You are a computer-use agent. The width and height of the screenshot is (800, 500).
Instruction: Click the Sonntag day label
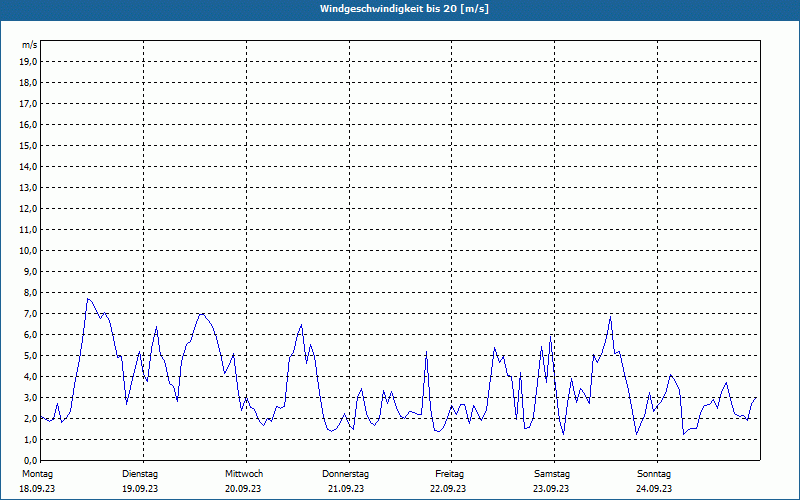click(x=654, y=474)
